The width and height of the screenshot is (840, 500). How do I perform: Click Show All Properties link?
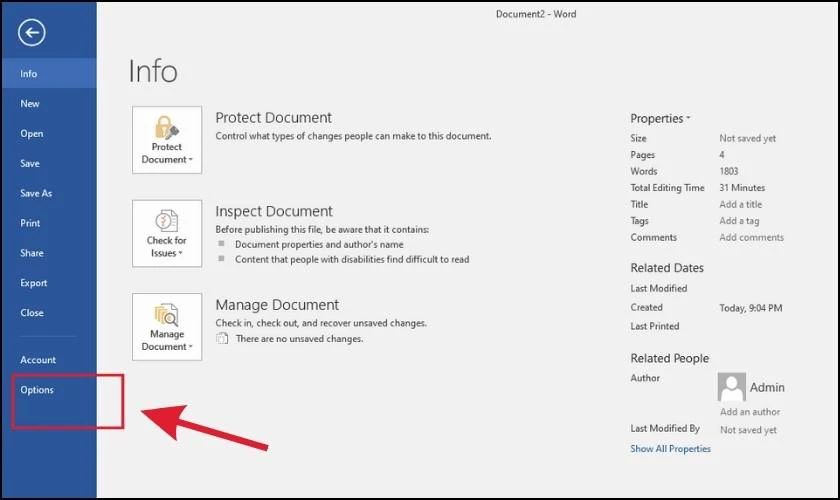[670, 449]
